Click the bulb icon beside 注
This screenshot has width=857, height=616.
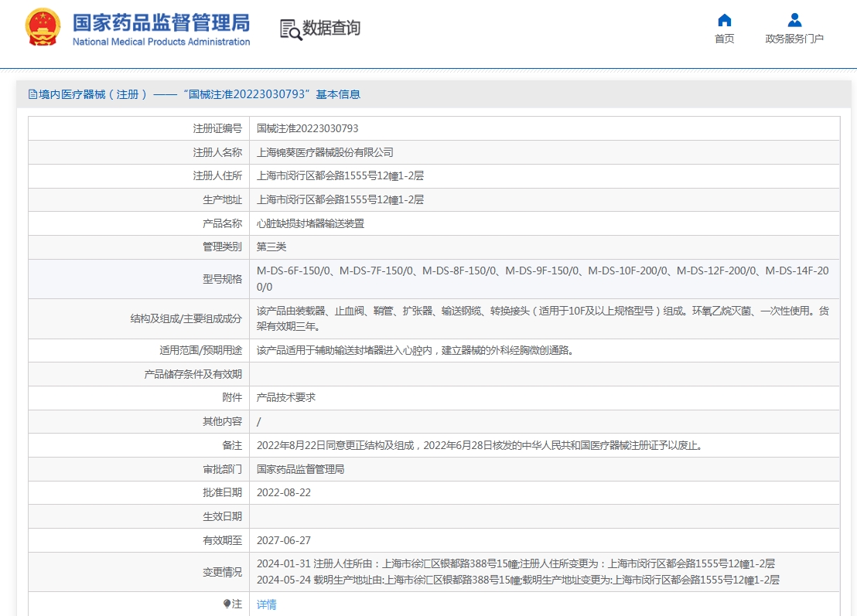pyautogui.click(x=227, y=604)
